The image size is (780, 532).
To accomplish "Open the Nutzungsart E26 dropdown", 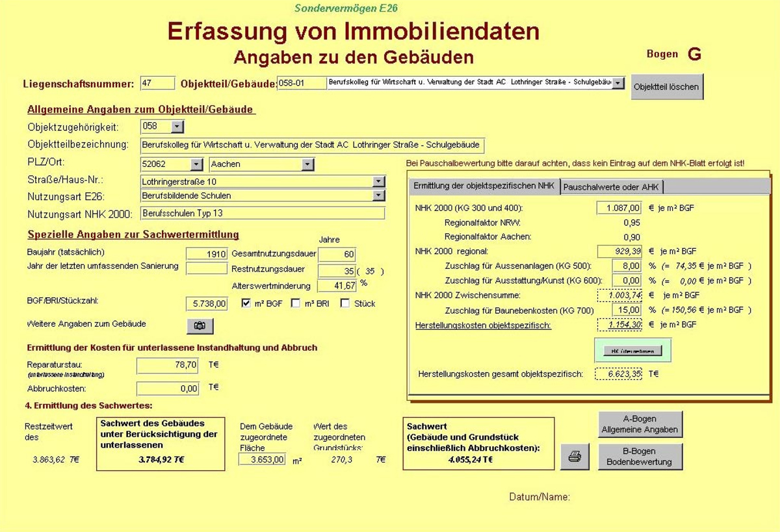I will (378, 196).
